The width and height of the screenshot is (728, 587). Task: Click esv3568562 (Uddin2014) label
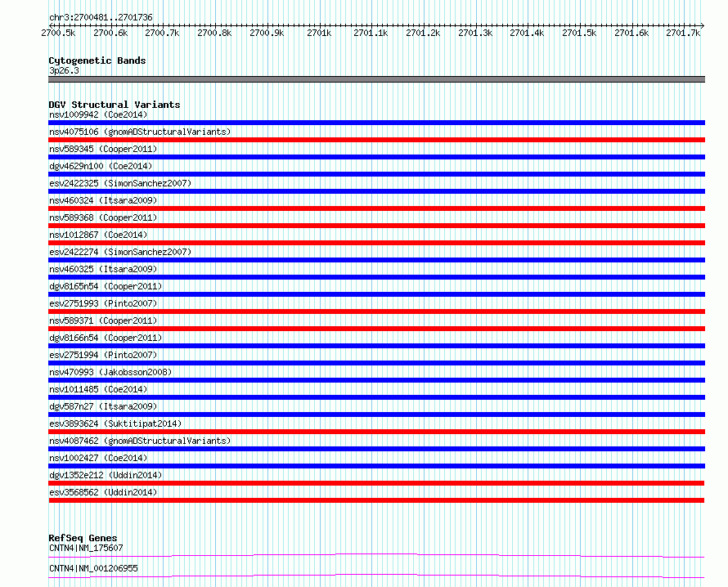coord(103,492)
